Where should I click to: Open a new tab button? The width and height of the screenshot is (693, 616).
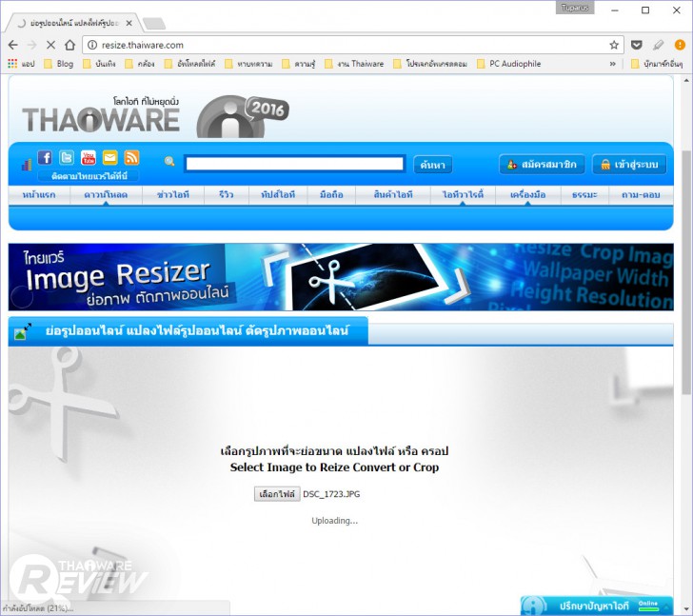pos(154,24)
